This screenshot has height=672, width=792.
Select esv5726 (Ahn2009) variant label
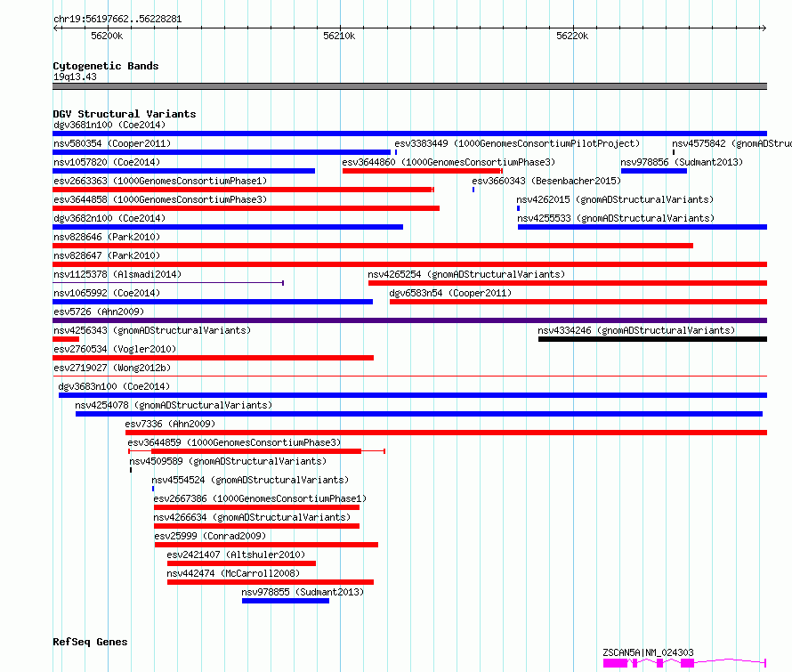pyautogui.click(x=99, y=312)
